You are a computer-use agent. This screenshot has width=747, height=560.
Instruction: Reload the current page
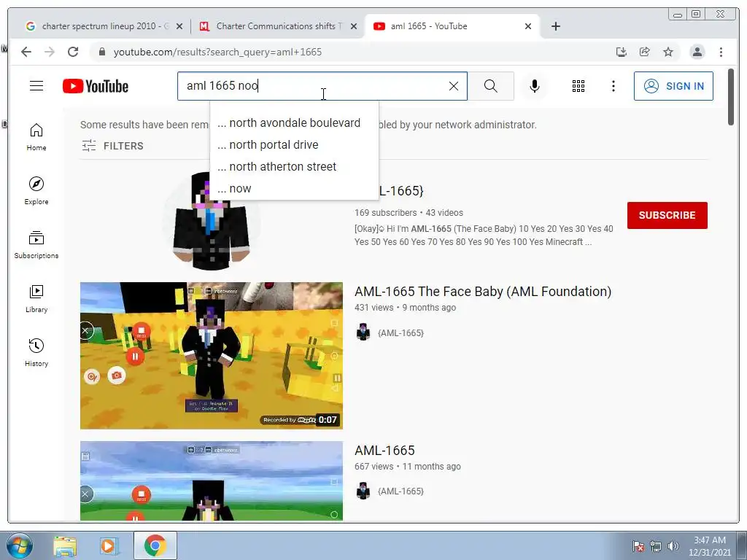[x=73, y=52]
